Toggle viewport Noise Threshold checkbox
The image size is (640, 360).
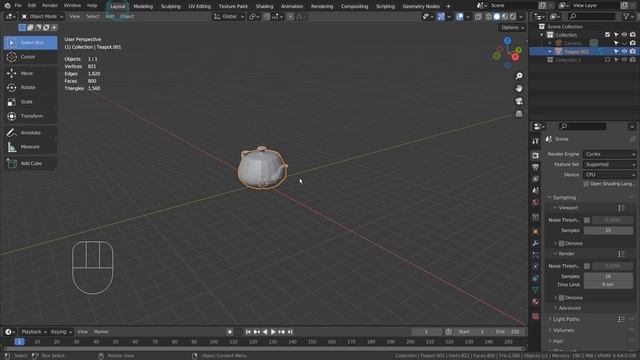point(587,220)
